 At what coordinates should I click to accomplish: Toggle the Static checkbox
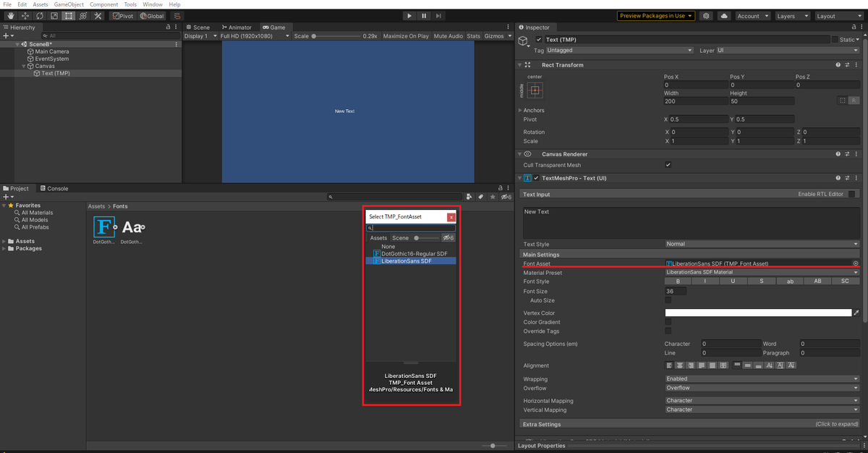pos(835,40)
